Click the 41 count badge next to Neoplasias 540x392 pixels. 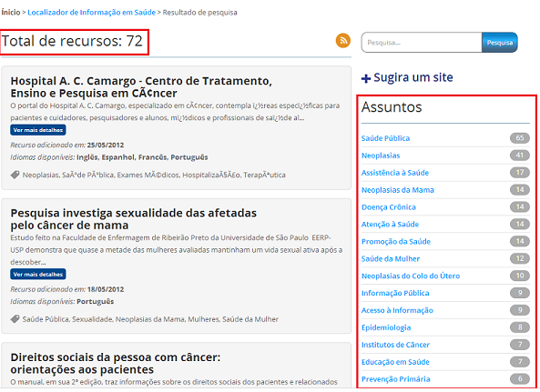[x=520, y=156]
